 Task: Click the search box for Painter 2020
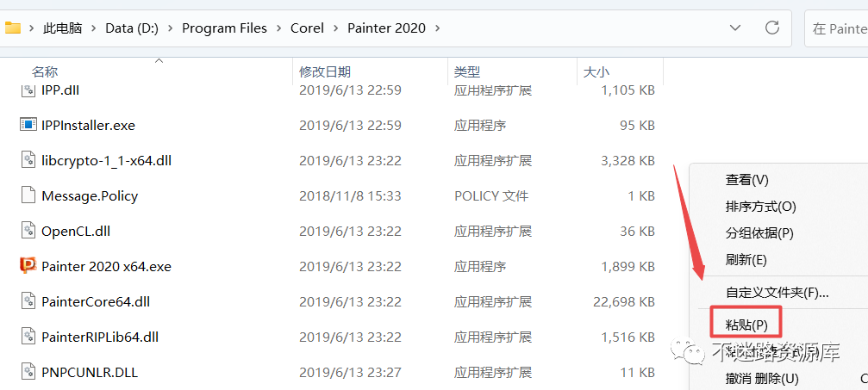click(x=836, y=28)
